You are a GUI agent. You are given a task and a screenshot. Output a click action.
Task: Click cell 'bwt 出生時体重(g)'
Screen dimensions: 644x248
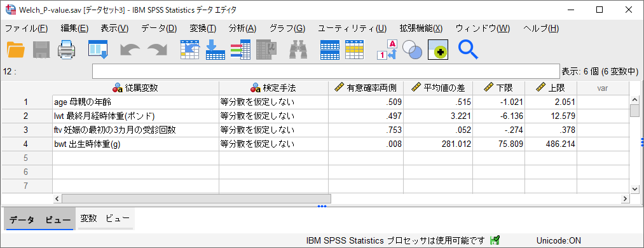coord(135,144)
